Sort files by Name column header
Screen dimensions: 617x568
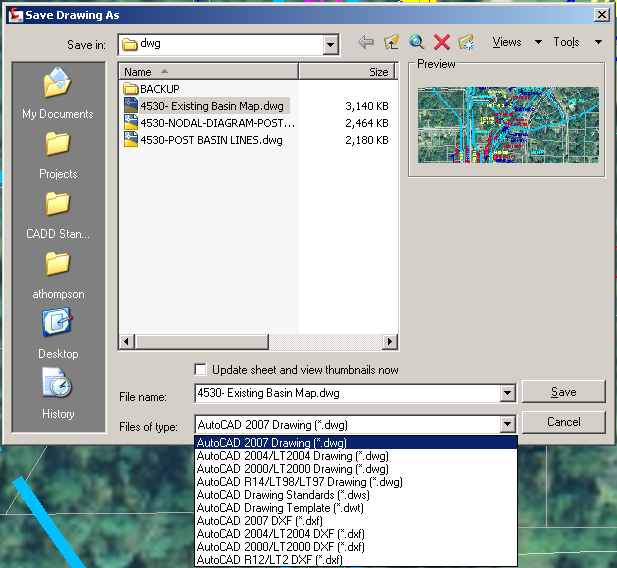(209, 72)
